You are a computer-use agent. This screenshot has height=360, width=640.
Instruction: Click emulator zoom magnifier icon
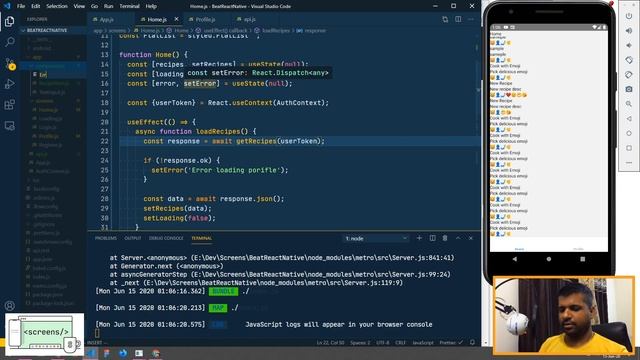(x=629, y=104)
